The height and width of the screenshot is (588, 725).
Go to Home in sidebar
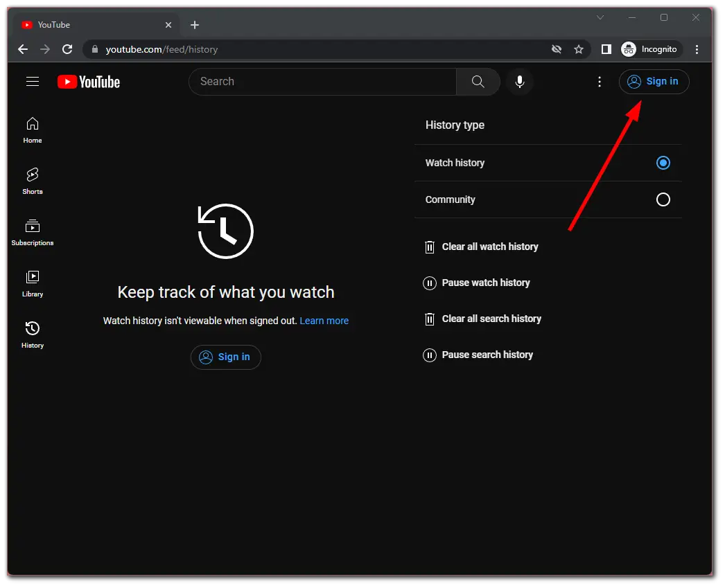click(x=33, y=130)
